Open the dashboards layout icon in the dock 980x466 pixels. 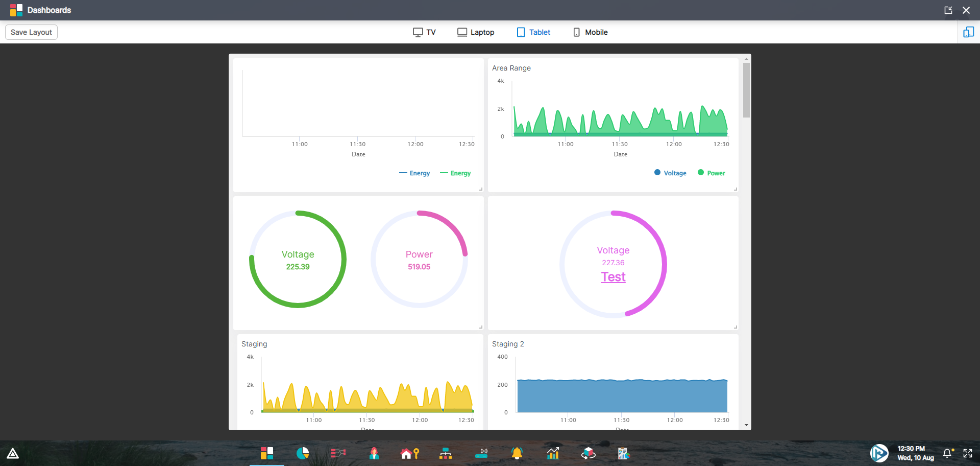(266, 453)
